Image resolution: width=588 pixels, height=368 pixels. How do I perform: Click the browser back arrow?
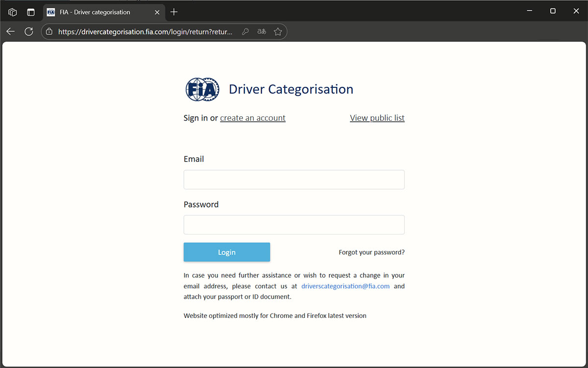[x=11, y=31]
